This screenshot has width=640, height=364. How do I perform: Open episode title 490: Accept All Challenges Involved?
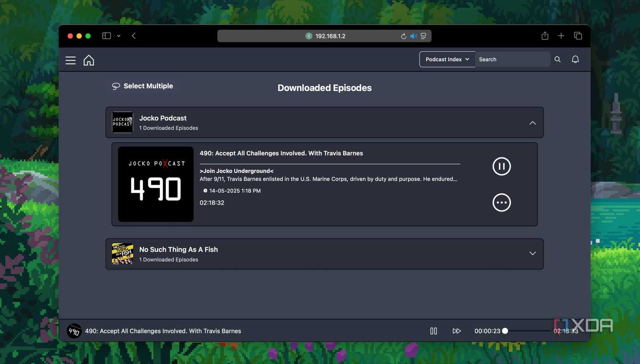281,153
